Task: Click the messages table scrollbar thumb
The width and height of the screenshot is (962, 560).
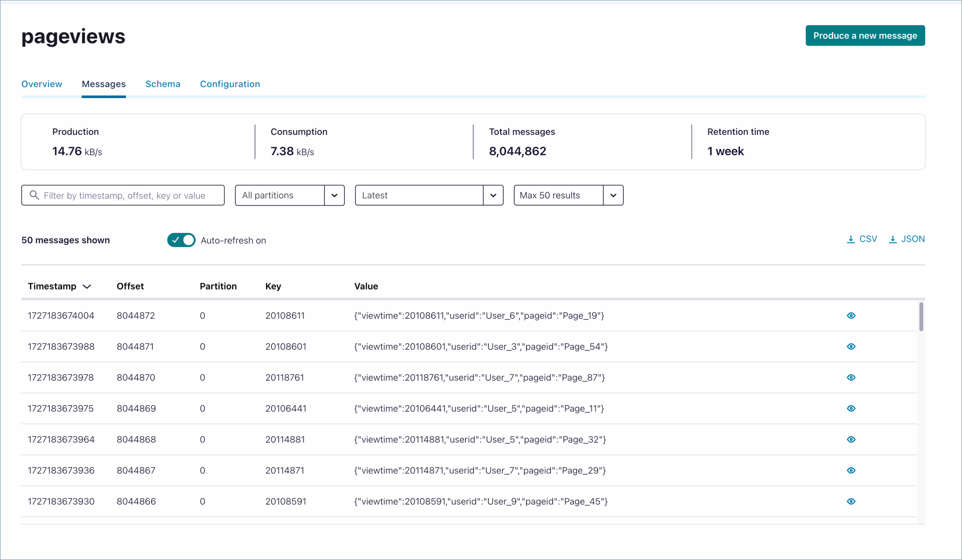Action: pyautogui.click(x=921, y=317)
